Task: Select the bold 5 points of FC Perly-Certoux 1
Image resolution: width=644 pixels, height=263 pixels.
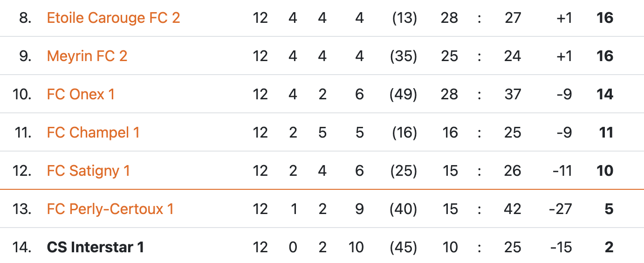Action: click(609, 209)
